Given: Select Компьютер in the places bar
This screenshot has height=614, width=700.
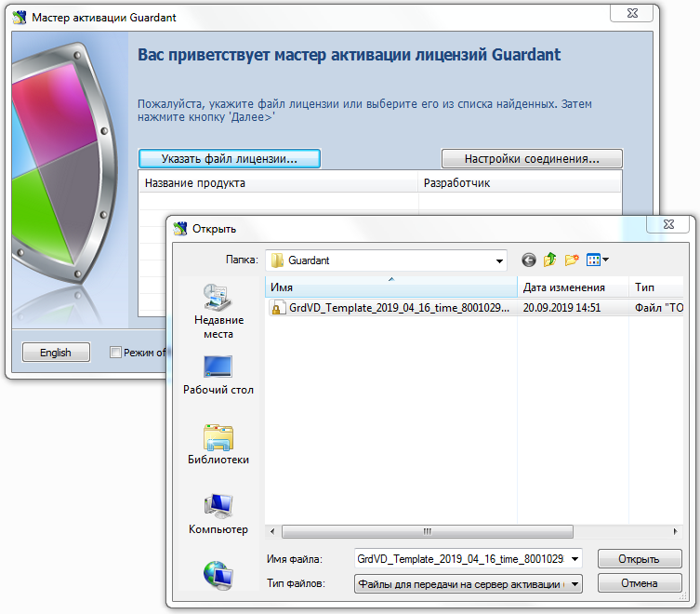Looking at the screenshot, I should click(218, 514).
